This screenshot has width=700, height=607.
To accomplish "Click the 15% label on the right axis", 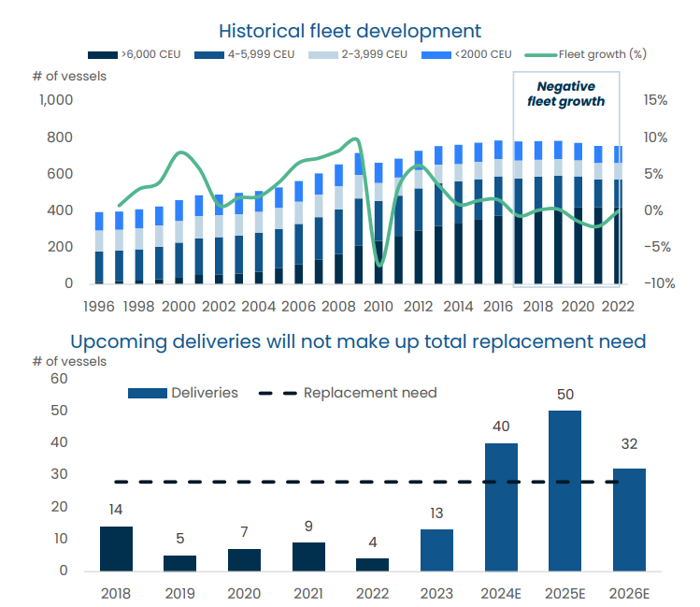I will 654,101.
